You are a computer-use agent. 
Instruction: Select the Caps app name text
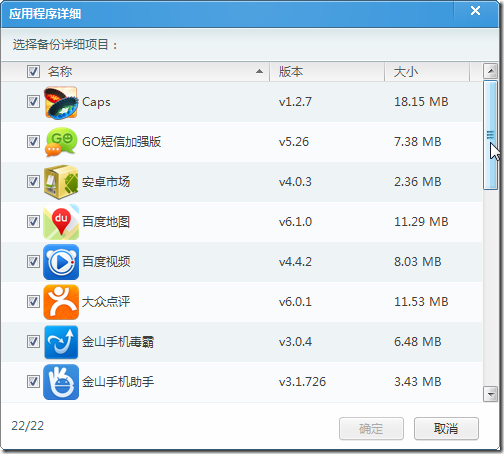tap(96, 102)
